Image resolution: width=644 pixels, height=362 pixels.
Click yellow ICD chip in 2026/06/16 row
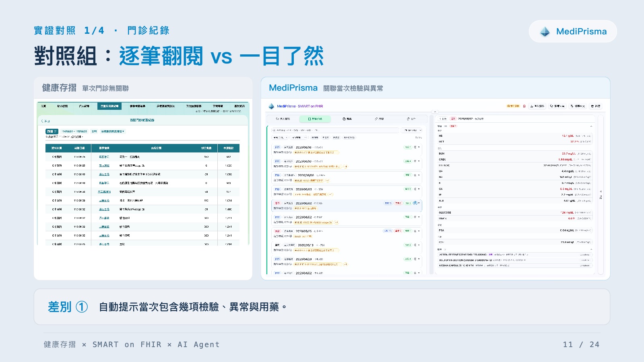click(x=316, y=152)
